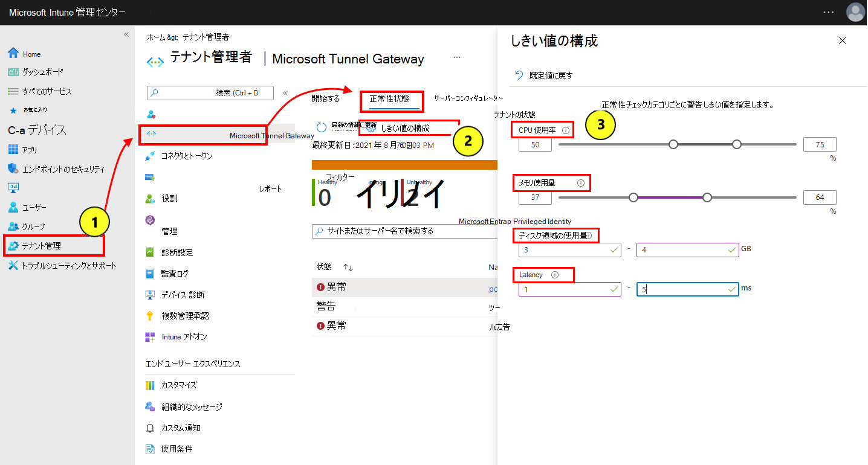
Task: Click the ホーム breadcrumb link
Action: [x=156, y=37]
